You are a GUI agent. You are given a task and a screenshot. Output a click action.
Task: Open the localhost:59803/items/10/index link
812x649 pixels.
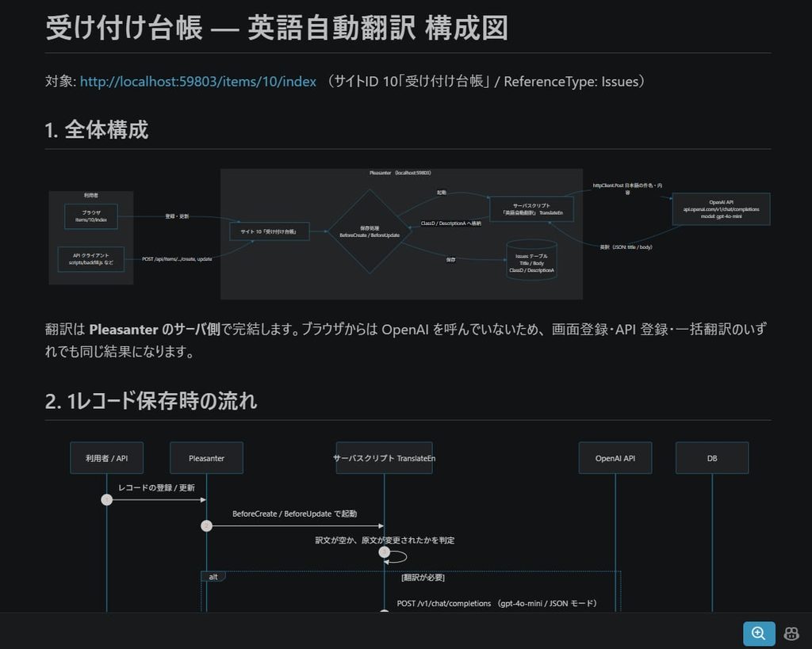click(197, 82)
